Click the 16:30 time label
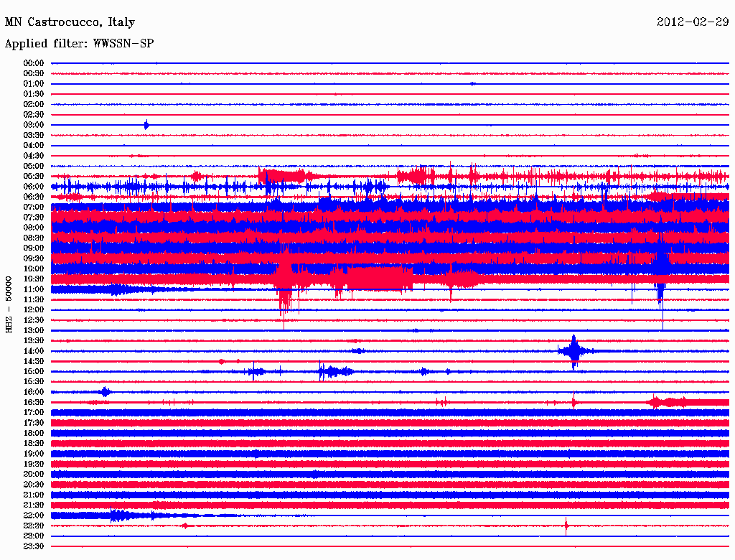Image resolution: width=735 pixels, height=560 pixels. [34, 402]
